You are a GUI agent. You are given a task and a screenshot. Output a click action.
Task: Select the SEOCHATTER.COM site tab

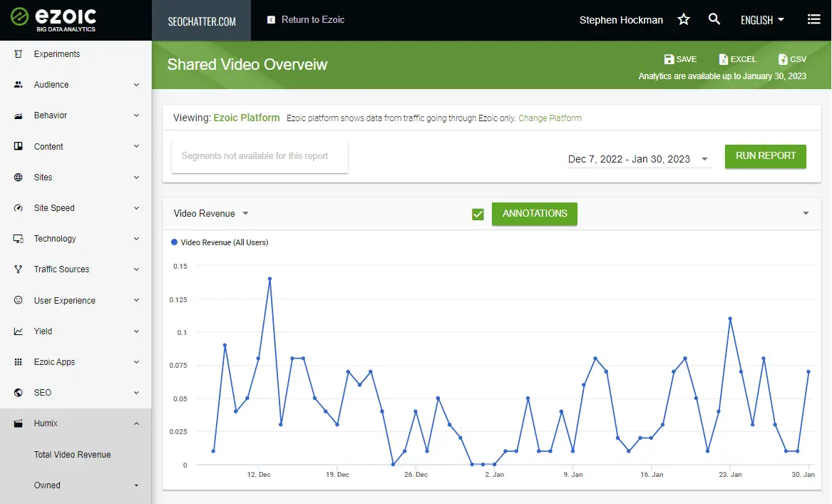click(202, 21)
